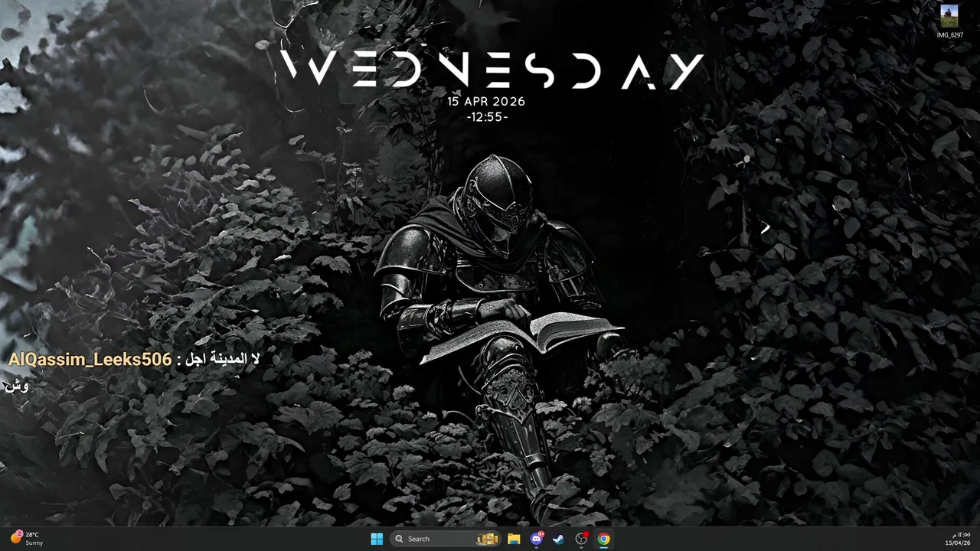Open Discord from the taskbar

pyautogui.click(x=537, y=539)
